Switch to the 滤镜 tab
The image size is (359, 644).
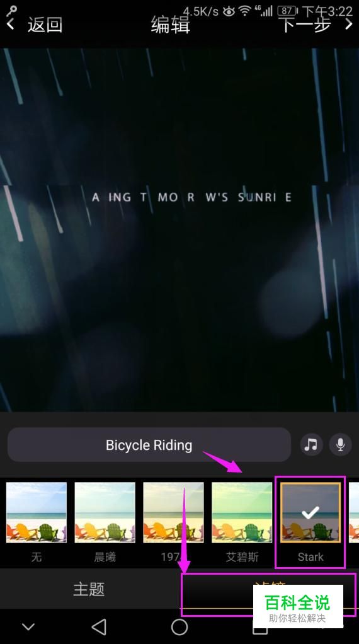[x=269, y=589]
